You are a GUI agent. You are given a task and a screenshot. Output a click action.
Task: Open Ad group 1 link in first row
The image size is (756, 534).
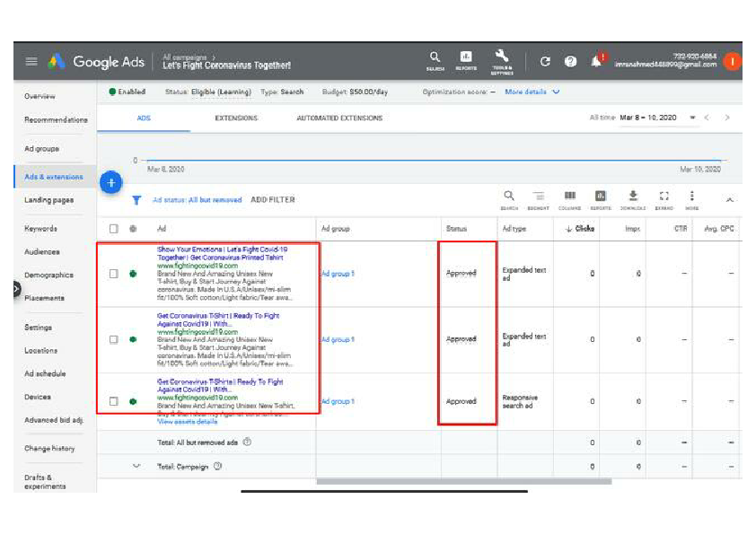click(338, 274)
